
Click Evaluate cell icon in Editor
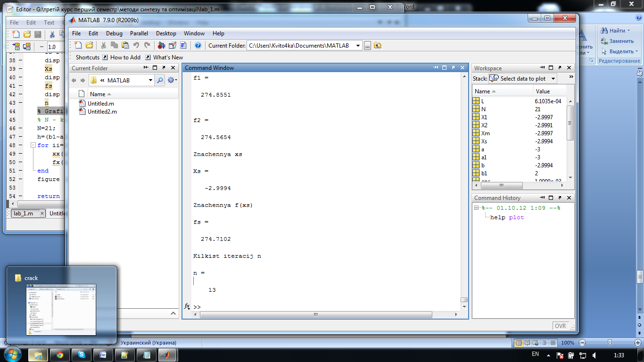coord(16,47)
